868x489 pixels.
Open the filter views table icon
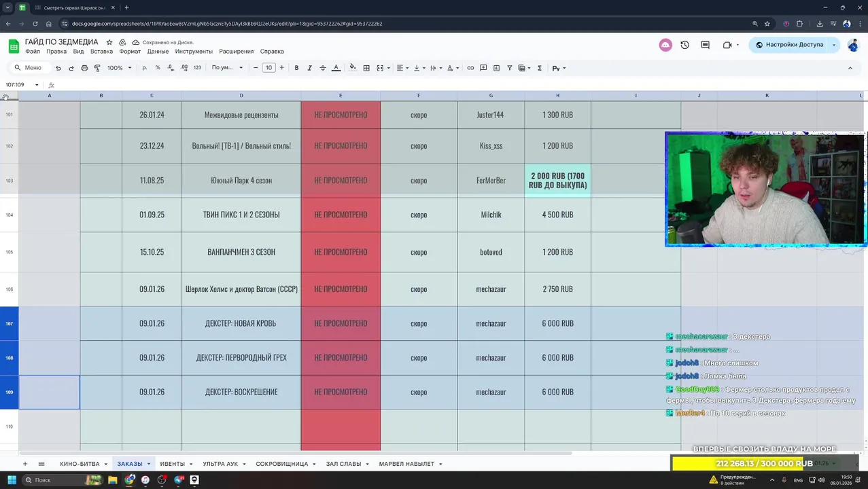click(522, 68)
